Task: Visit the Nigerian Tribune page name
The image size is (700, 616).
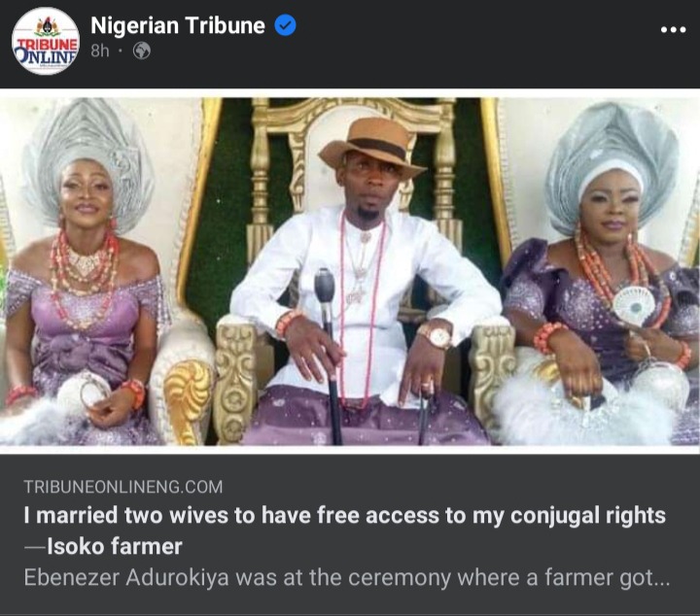Action: tap(178, 26)
